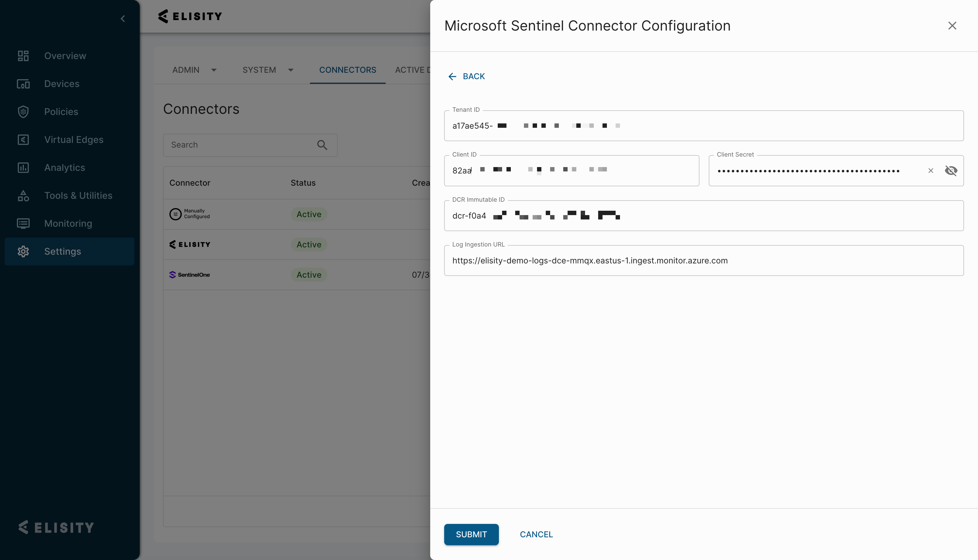Screen dimensions: 978x560
Task: Open the SYSTEM tab
Action: point(259,70)
